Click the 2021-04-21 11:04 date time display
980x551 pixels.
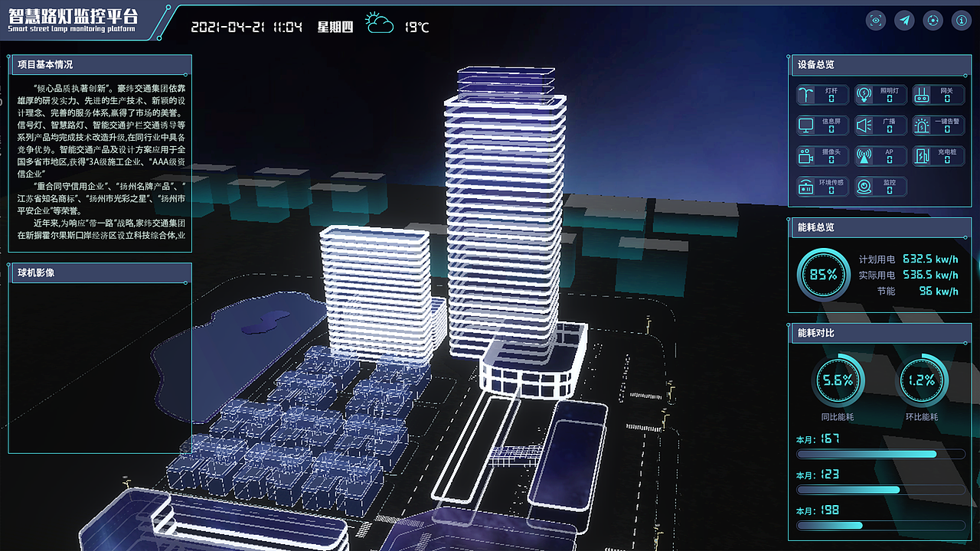point(246,27)
